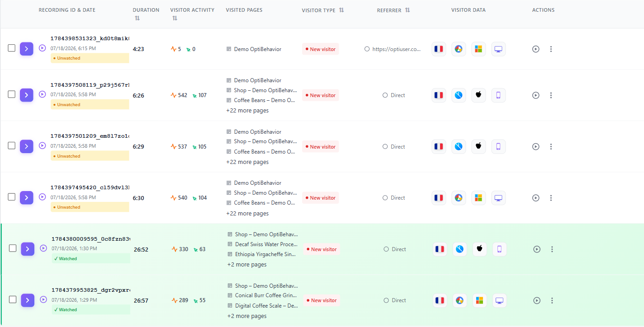Open purple chevron on the 6:29 row
This screenshot has width=644, height=327.
click(27, 146)
